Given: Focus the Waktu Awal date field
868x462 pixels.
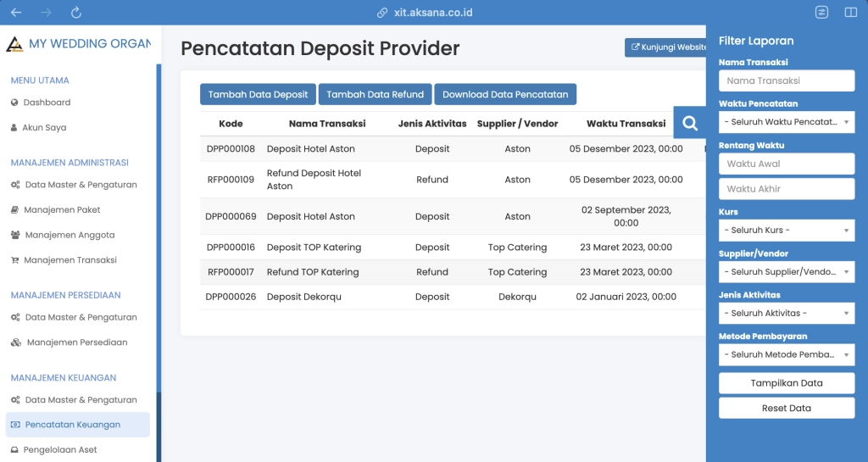Looking at the screenshot, I should coord(786,164).
